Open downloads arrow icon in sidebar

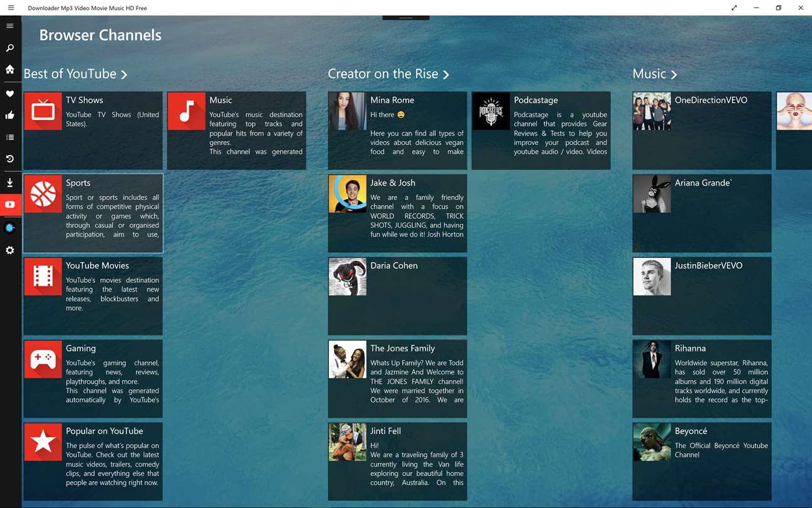point(9,183)
